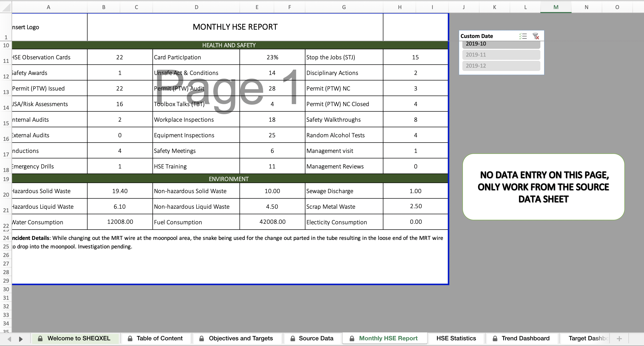Go to the Welcome to SHEQXEL sheet
Screen dimensions: 644x346
click(x=79, y=338)
